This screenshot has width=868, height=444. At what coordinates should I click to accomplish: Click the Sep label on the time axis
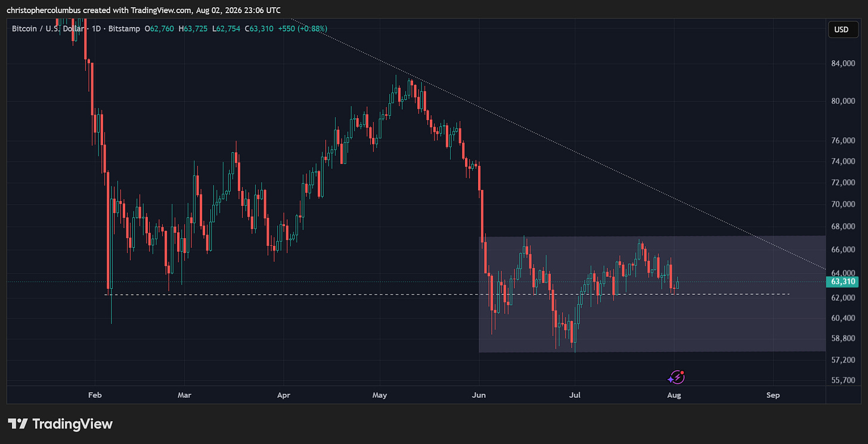(x=773, y=395)
